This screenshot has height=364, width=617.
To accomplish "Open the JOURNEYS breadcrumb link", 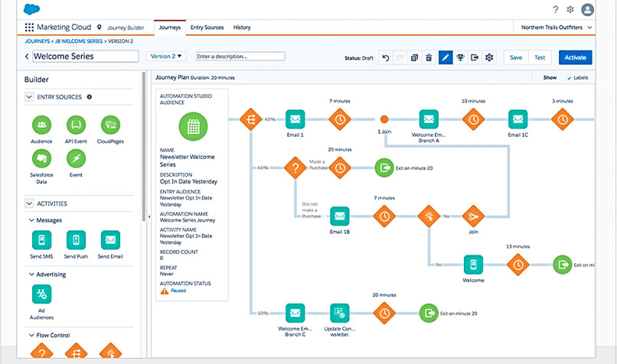I will click(38, 41).
